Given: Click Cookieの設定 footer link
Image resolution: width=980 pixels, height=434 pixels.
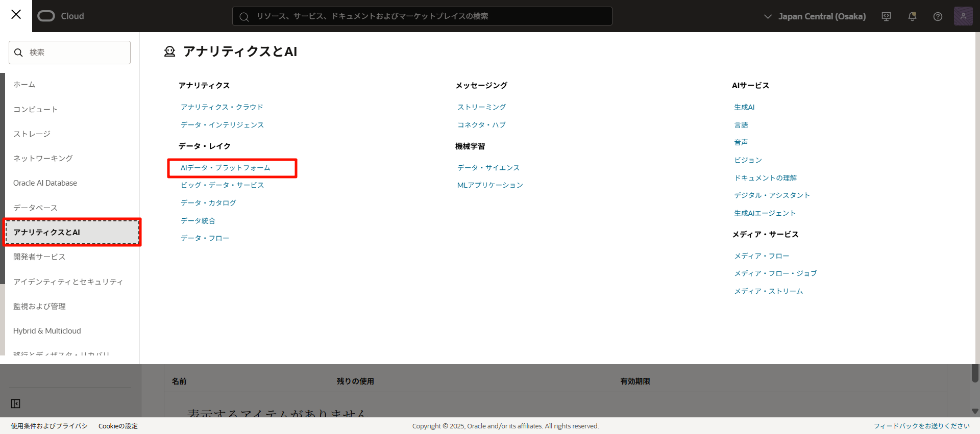Looking at the screenshot, I should 118,426.
